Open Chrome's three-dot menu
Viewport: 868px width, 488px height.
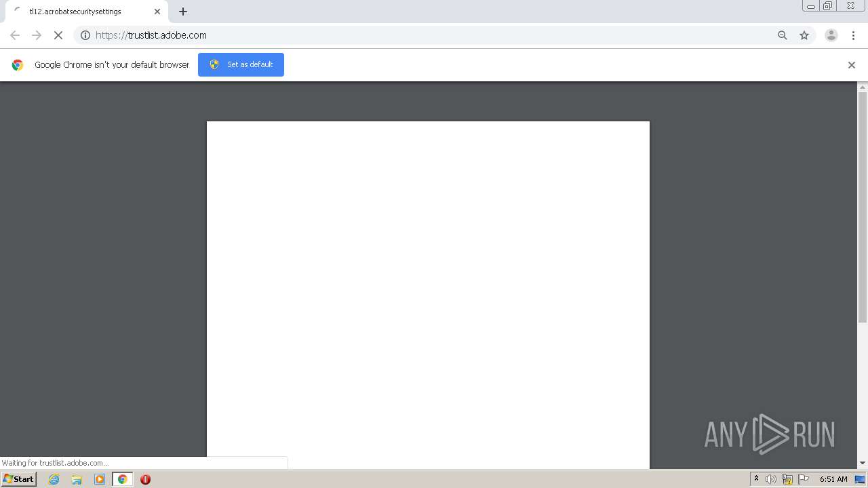[x=853, y=35]
